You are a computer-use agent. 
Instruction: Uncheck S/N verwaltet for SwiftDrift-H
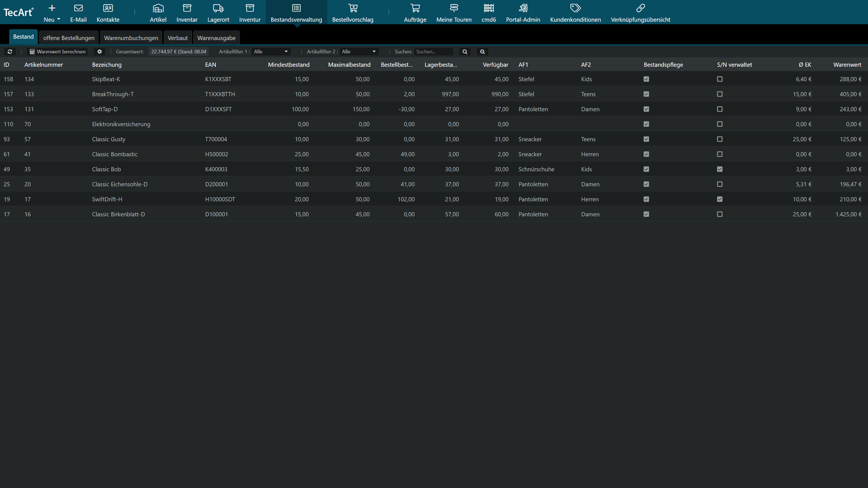pyautogui.click(x=720, y=200)
